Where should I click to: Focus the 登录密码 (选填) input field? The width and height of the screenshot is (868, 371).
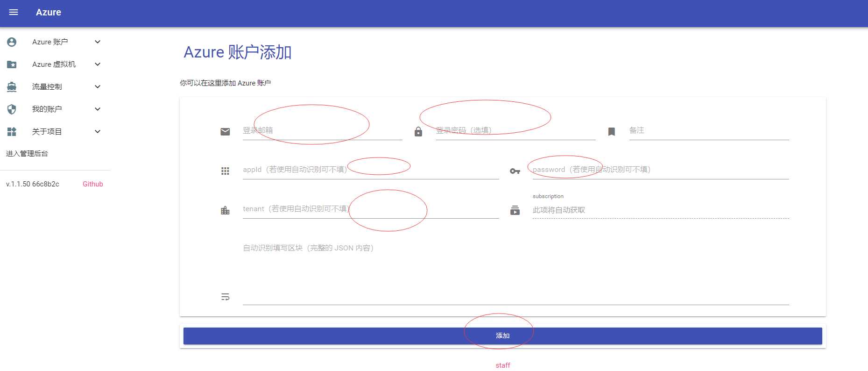tap(515, 130)
